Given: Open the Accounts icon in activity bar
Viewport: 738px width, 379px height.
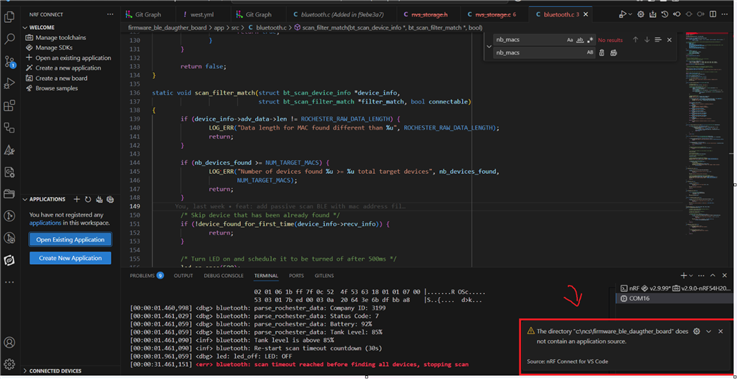Looking at the screenshot, I should coord(9,342).
